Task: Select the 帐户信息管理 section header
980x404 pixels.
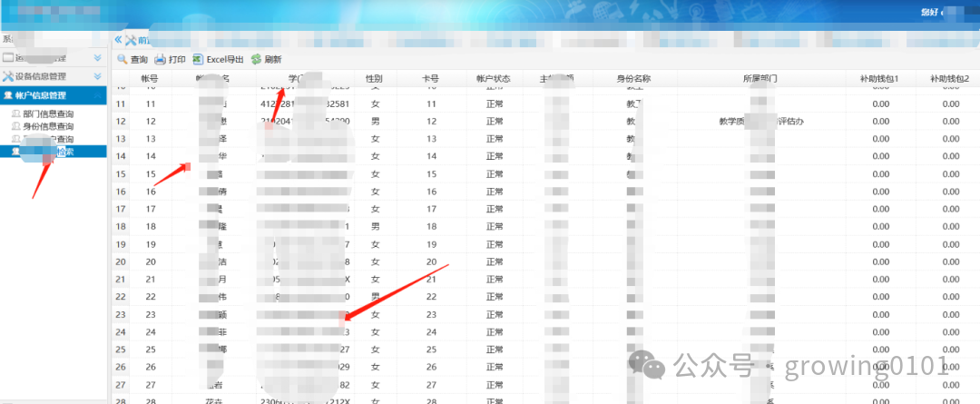Action: 54,95
